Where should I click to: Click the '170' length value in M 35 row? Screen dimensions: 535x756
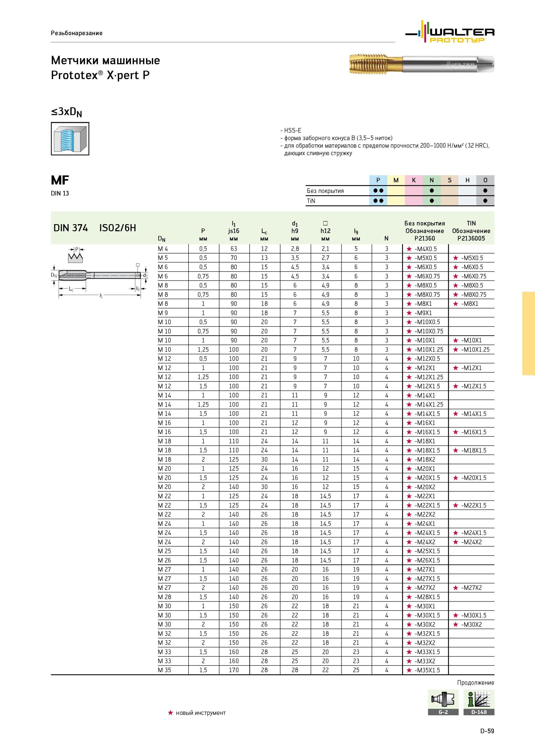click(x=234, y=670)
